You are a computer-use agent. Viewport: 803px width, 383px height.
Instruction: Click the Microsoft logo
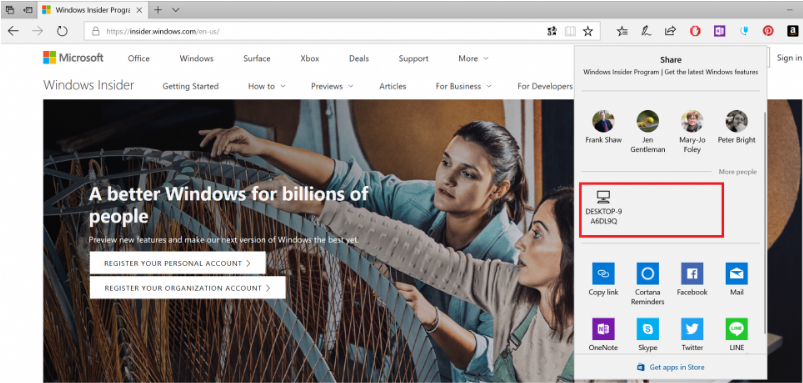(73, 58)
